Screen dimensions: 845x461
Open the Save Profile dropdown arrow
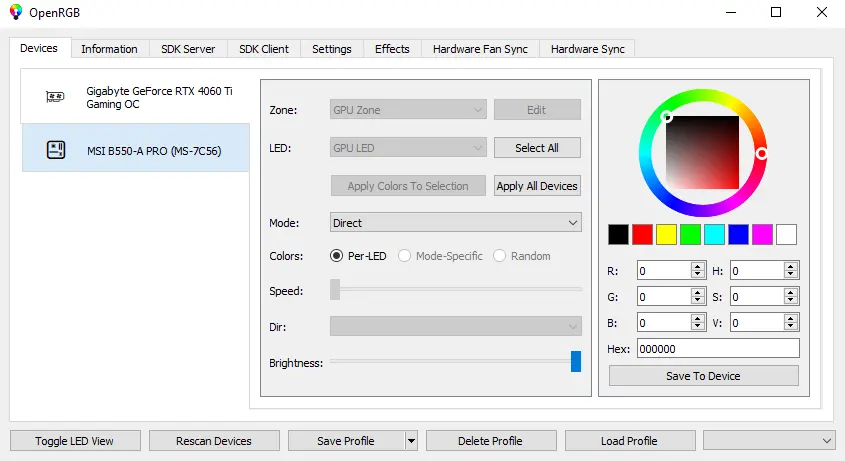coord(411,441)
